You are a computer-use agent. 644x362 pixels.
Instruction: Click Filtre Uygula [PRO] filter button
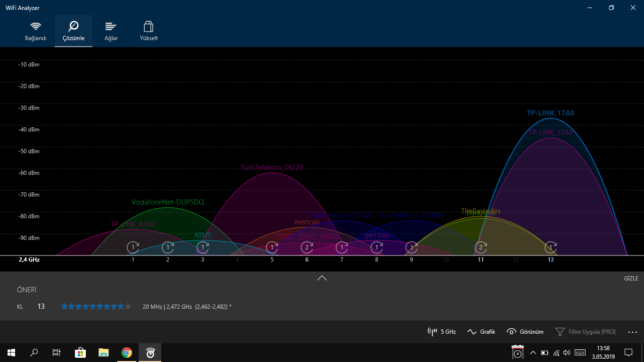coord(585,332)
